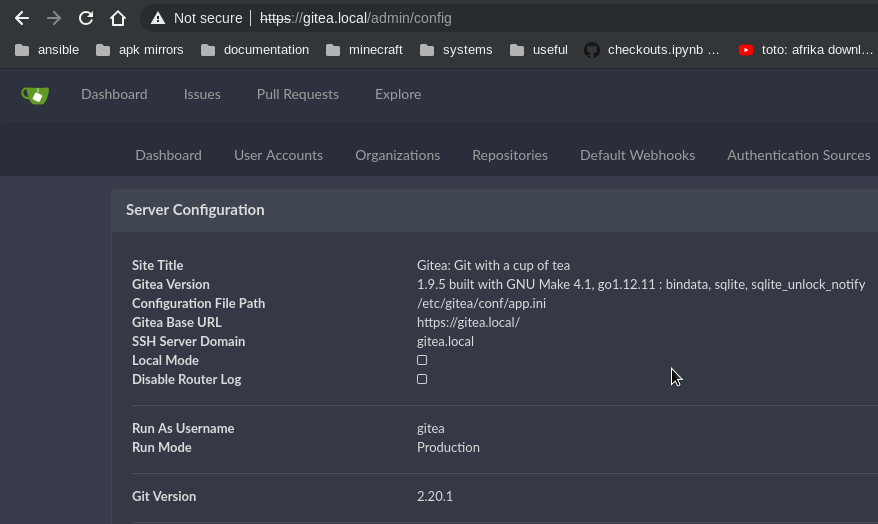Switch to the Repositories tab

(510, 155)
